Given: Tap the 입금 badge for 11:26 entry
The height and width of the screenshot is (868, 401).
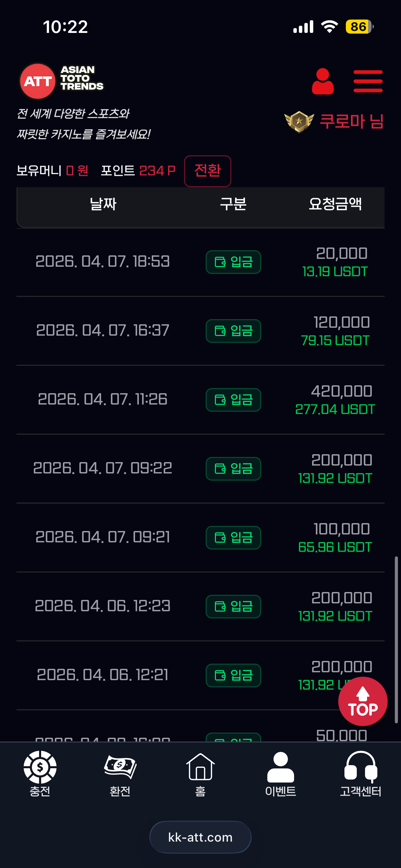Looking at the screenshot, I should coord(233,400).
